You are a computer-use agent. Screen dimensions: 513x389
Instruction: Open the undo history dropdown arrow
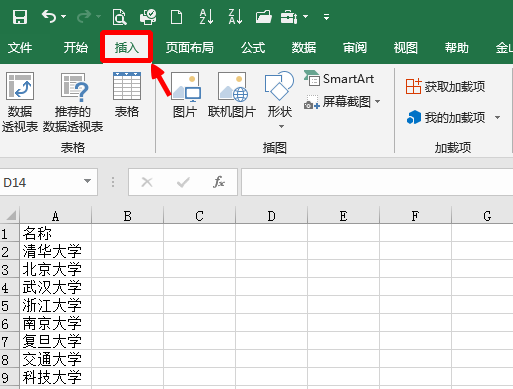[x=63, y=16]
